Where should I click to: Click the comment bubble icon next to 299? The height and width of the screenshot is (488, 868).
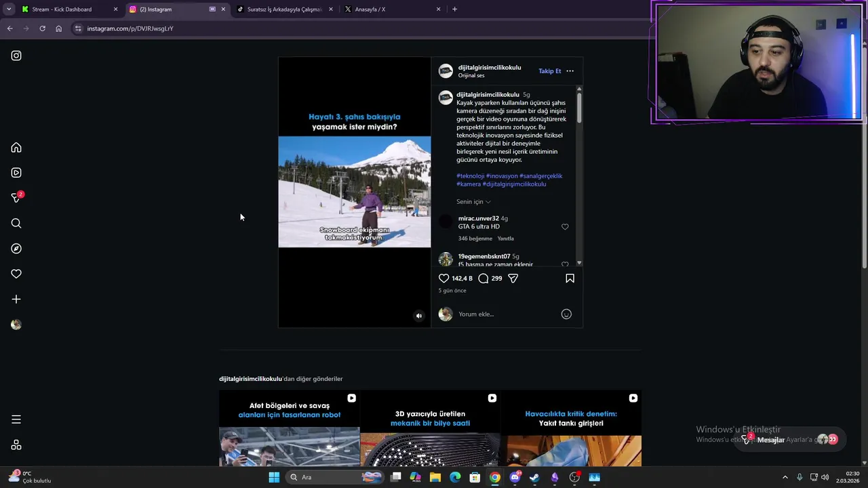[x=483, y=279]
